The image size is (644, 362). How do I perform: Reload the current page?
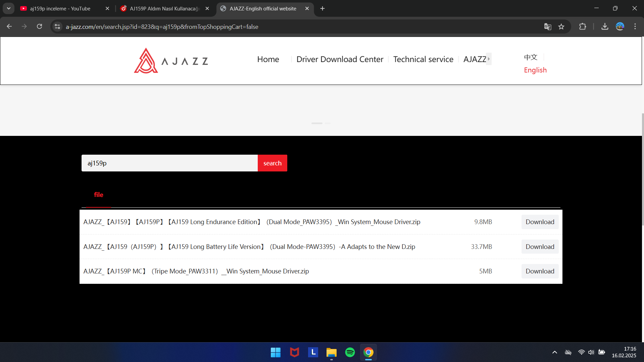click(40, 27)
